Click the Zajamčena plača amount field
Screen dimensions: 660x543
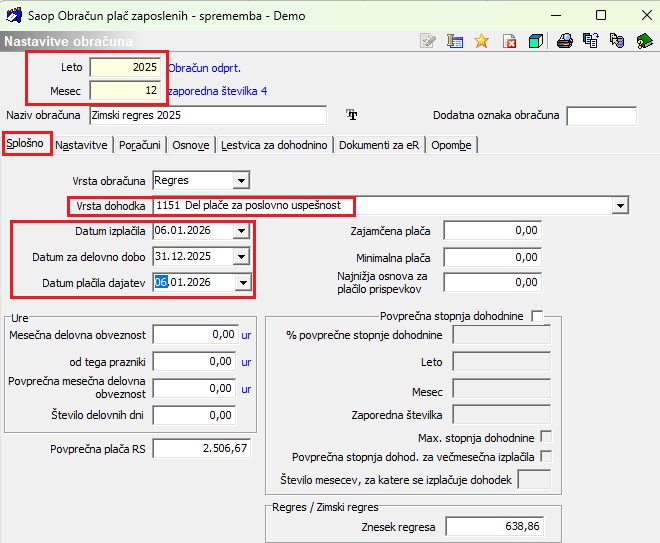point(492,230)
